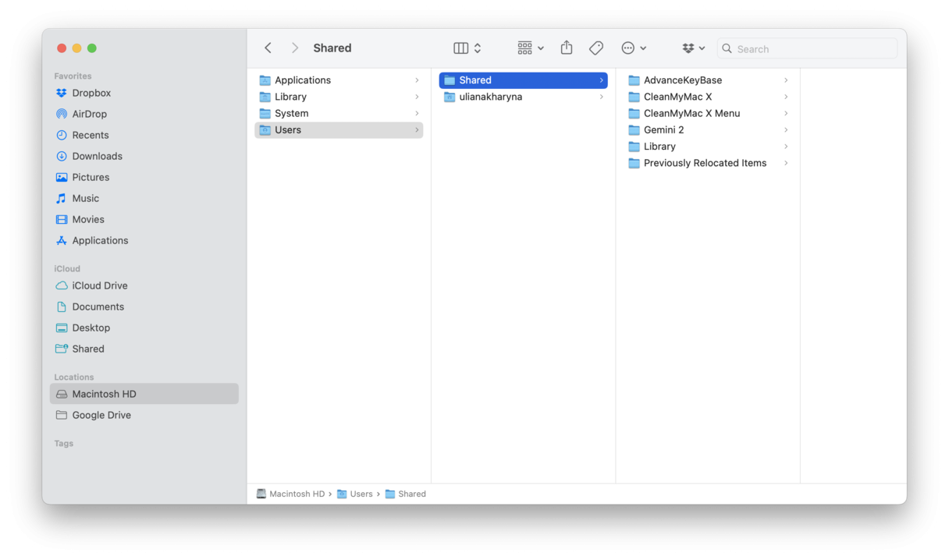Click inside the Search field
This screenshot has width=949, height=560.
[x=807, y=48]
